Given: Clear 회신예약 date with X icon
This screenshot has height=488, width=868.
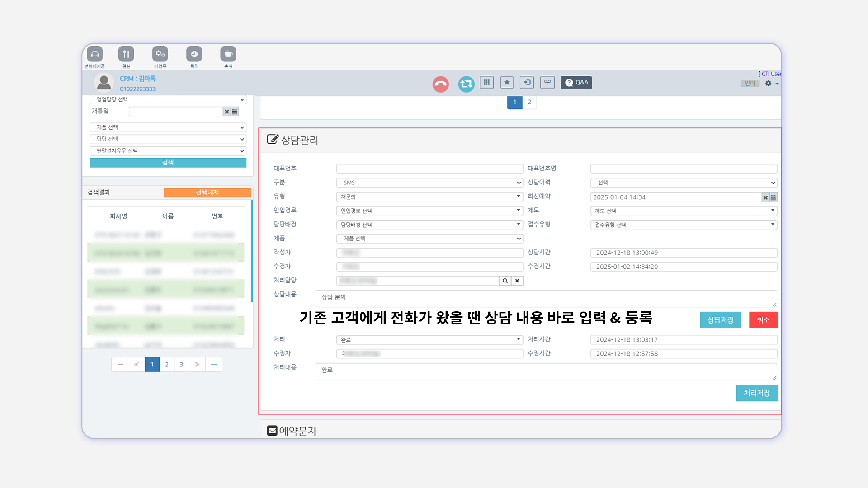Looking at the screenshot, I should [765, 197].
